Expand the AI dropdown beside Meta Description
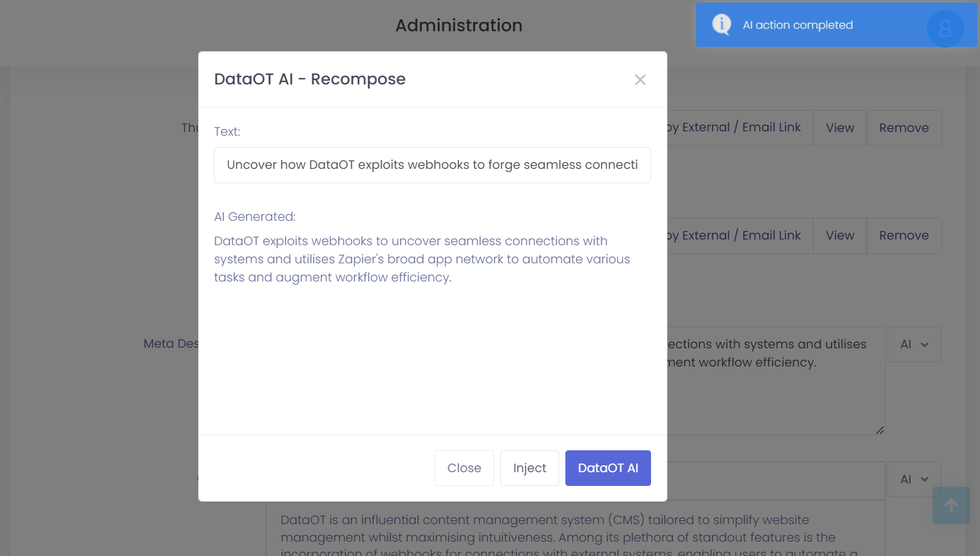Screen dimensions: 980x556 tap(914, 345)
